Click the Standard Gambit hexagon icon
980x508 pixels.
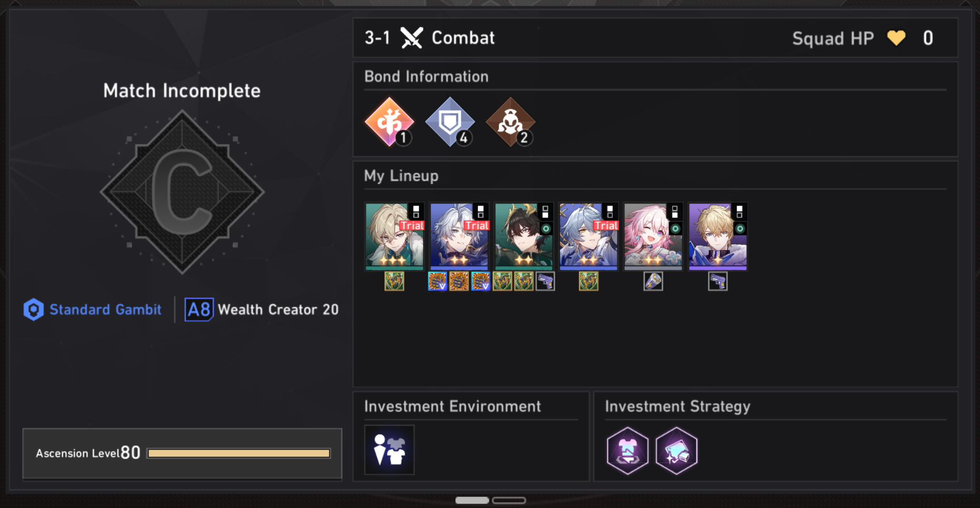tap(34, 309)
